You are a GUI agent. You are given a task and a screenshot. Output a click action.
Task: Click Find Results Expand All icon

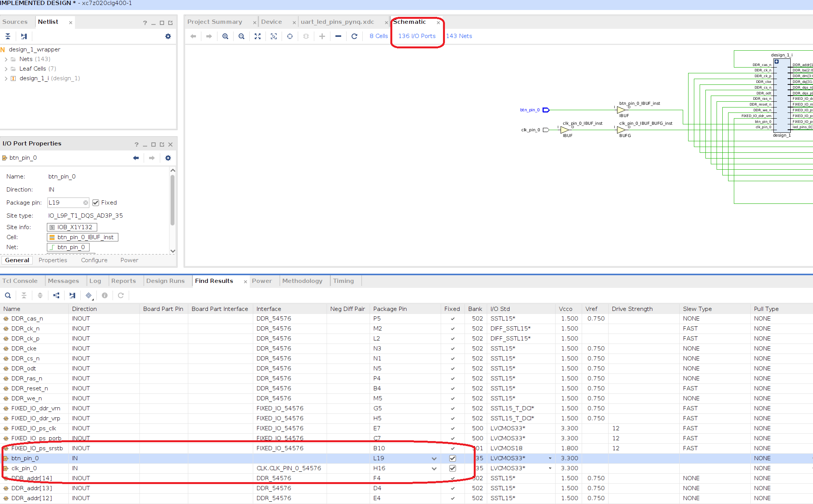click(x=40, y=295)
